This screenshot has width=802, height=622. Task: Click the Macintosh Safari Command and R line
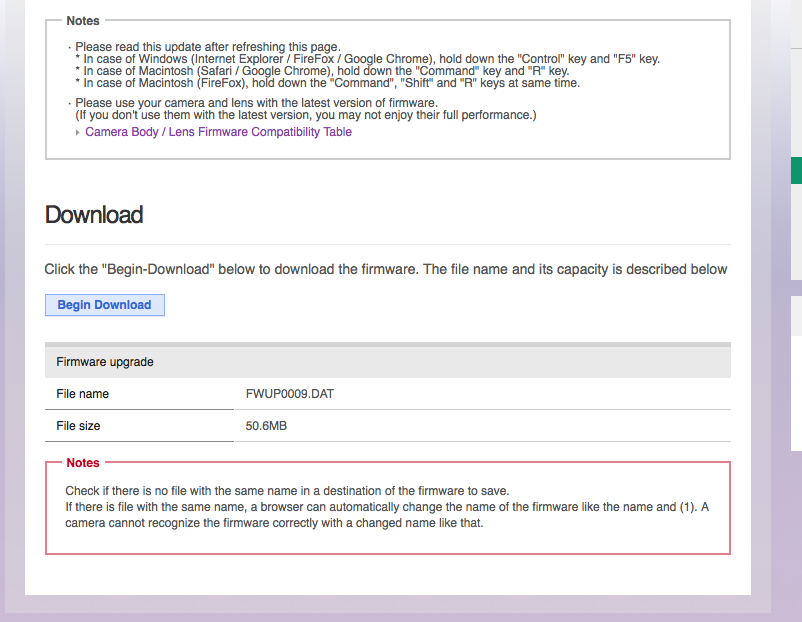pyautogui.click(x=325, y=71)
